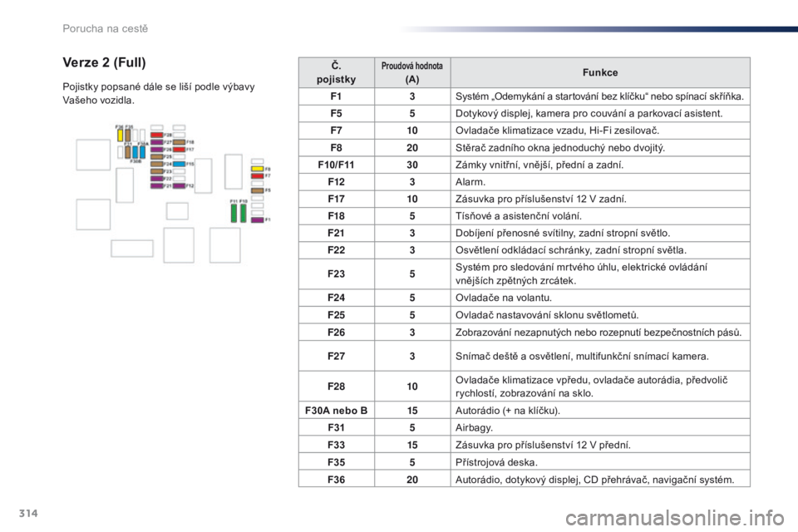
Task: Click the red F17 fuse in diagram
Action: tap(180, 150)
